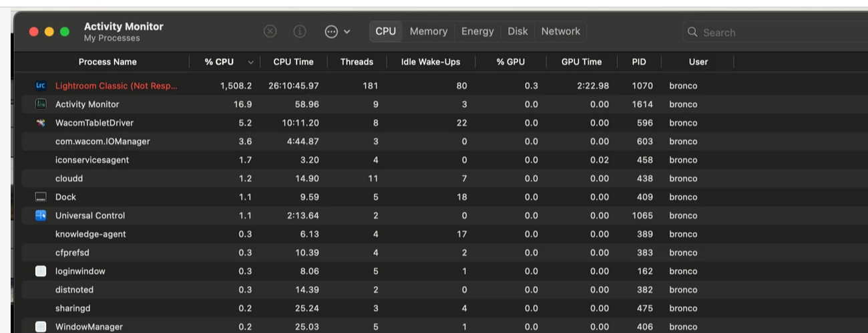Sort by CPU Time column header
Screen dimensions: 868x333
[293, 62]
